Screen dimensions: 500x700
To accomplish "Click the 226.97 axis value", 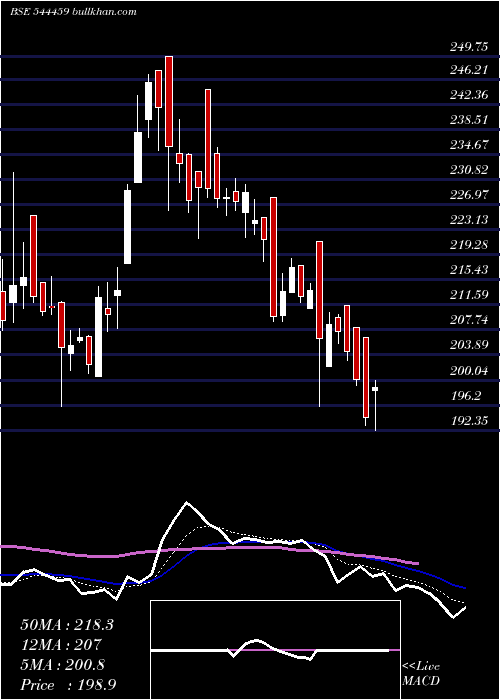I will coord(469,195).
